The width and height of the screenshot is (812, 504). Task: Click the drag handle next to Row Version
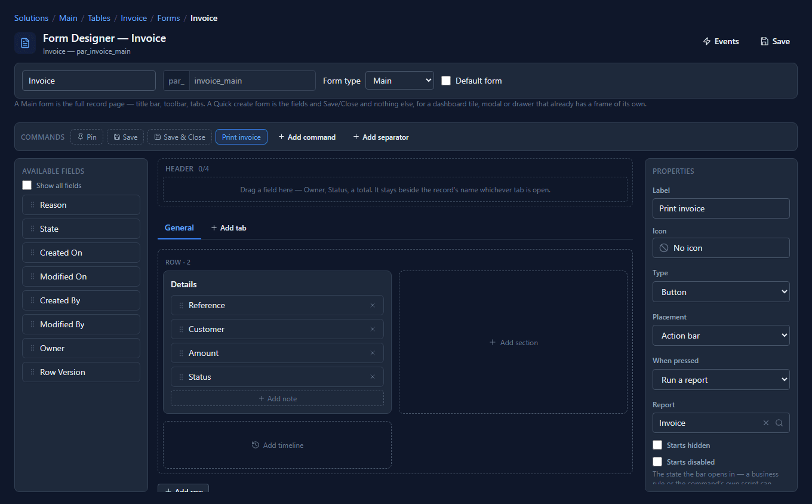tap(32, 372)
